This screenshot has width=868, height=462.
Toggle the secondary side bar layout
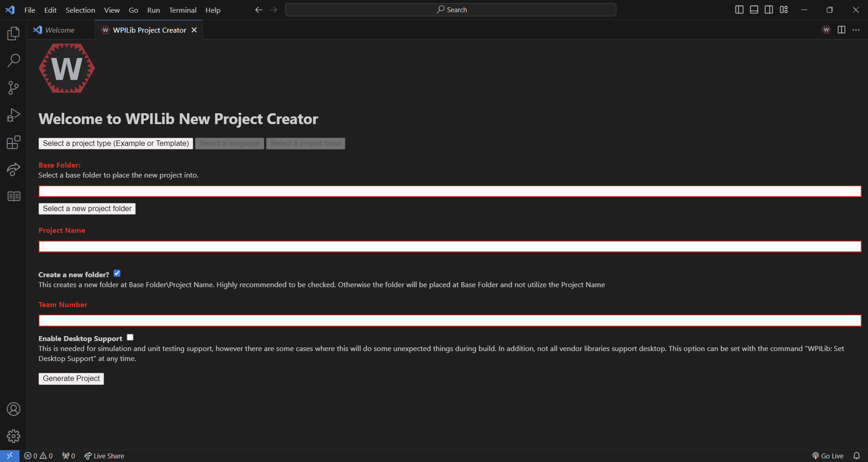(769, 10)
